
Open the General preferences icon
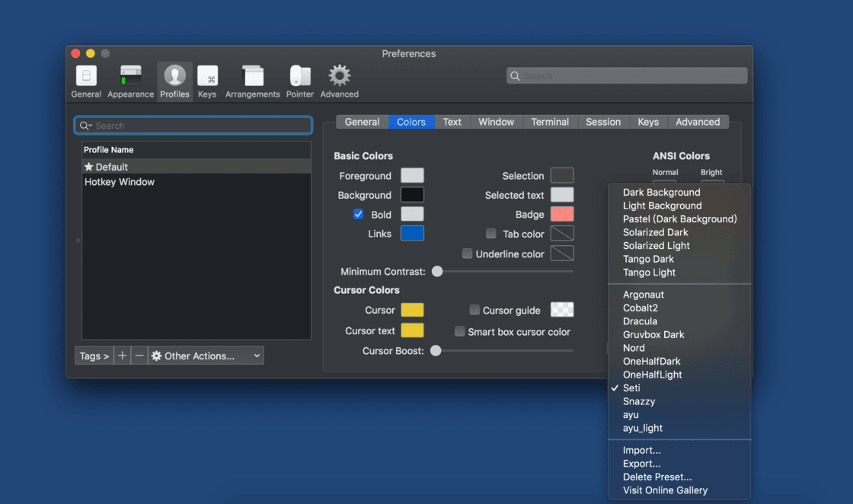(86, 81)
